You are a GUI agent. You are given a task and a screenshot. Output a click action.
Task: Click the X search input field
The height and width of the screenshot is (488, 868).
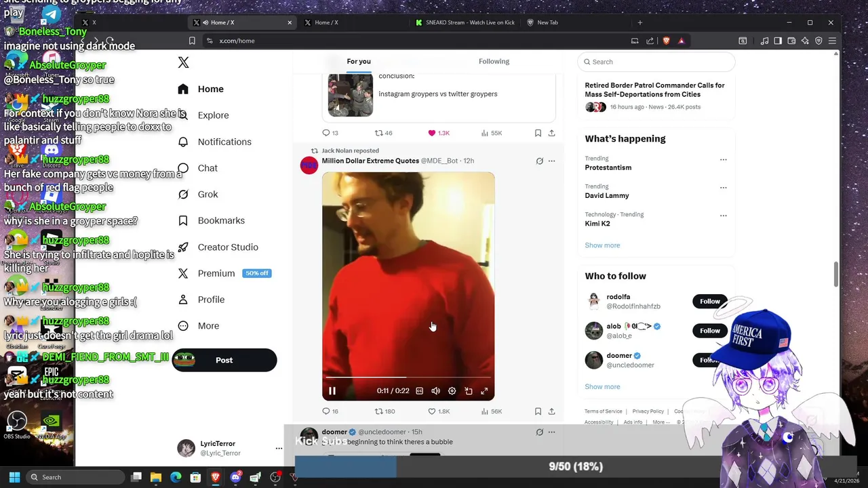pos(656,62)
